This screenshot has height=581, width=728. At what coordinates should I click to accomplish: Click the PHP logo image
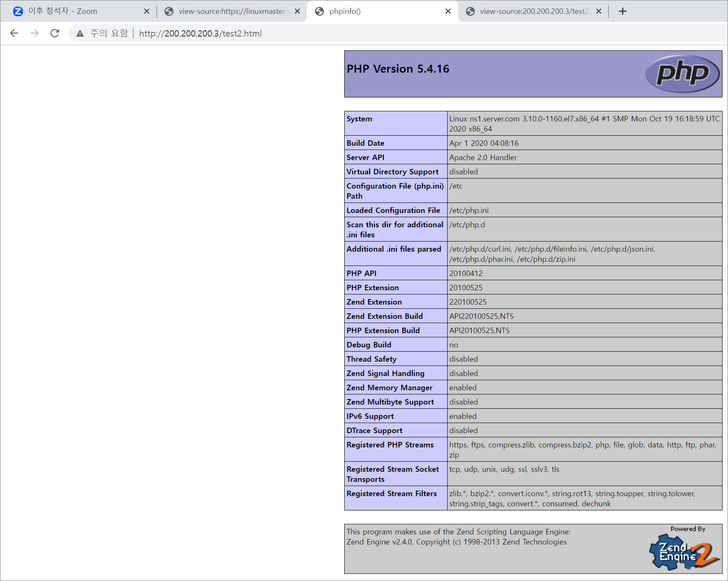[x=683, y=74]
